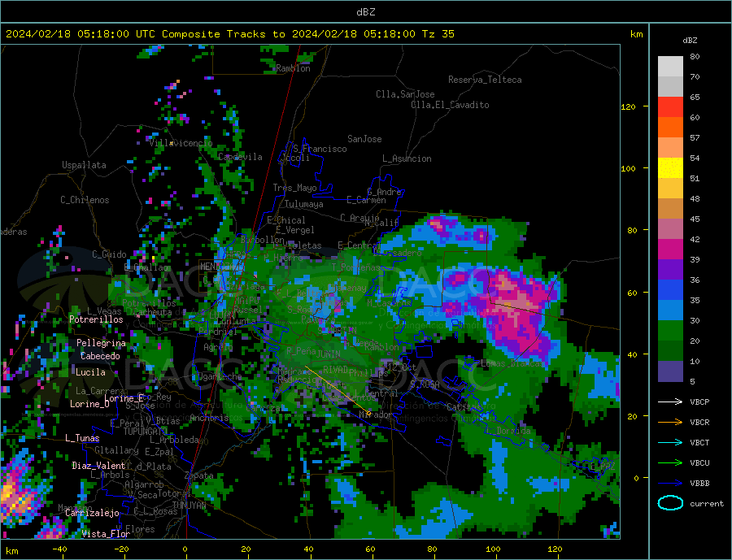The image size is (732, 560).
Task: Select the red 60-65 dBZ swatch
Action: pos(670,106)
